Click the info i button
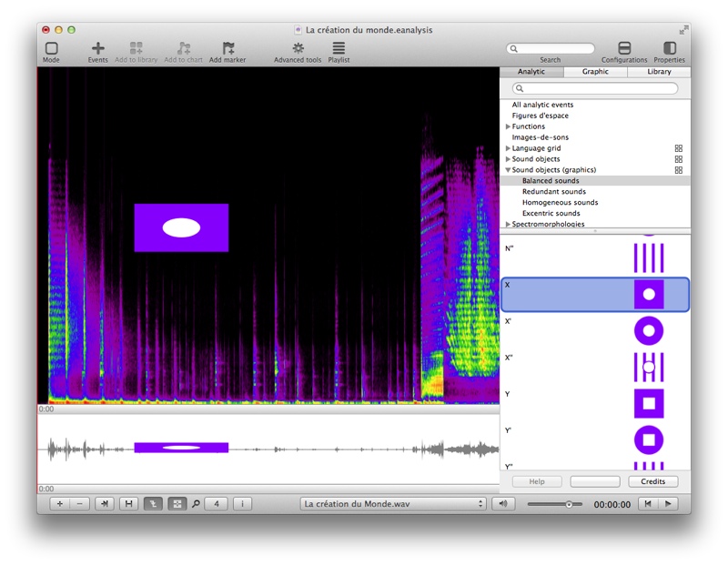 click(242, 504)
